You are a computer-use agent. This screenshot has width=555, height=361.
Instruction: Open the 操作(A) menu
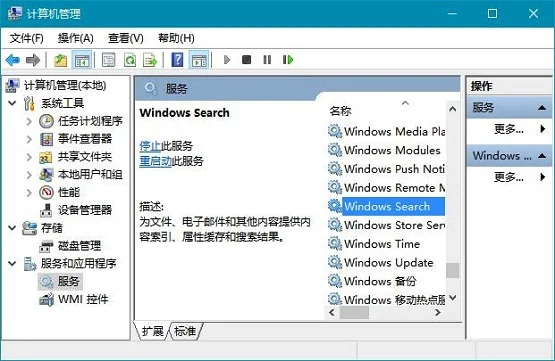point(76,38)
